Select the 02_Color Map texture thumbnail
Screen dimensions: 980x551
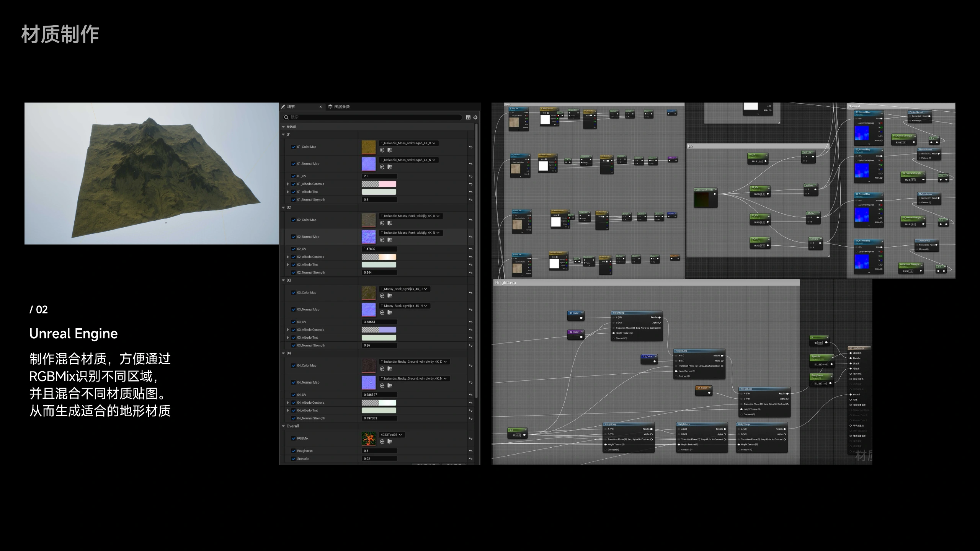pos(369,220)
